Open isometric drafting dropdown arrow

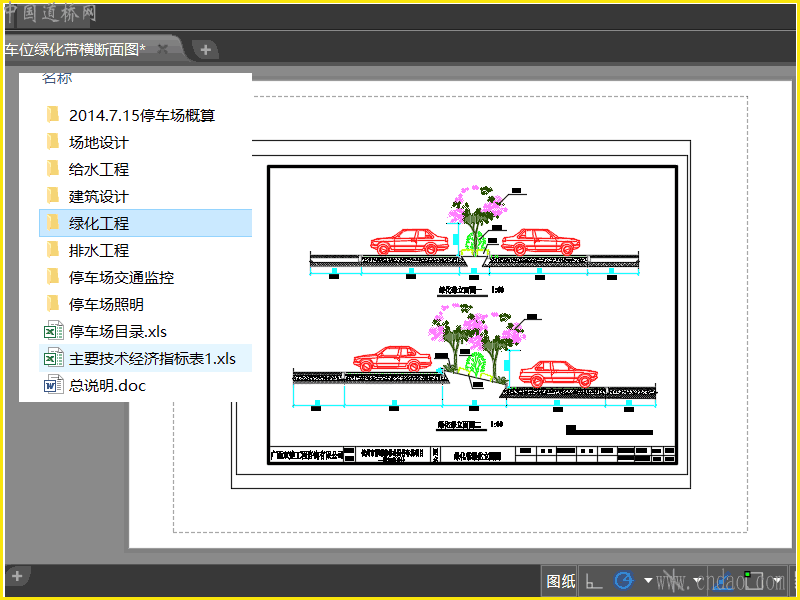697,581
